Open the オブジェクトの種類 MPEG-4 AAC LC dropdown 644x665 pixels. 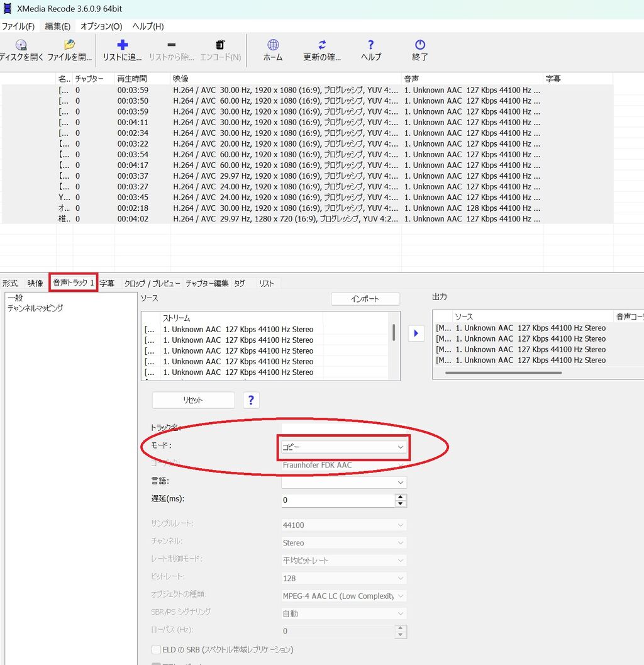(344, 596)
